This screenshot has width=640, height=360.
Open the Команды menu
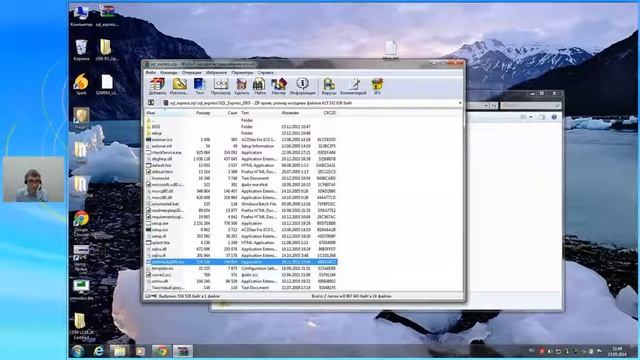tap(169, 73)
